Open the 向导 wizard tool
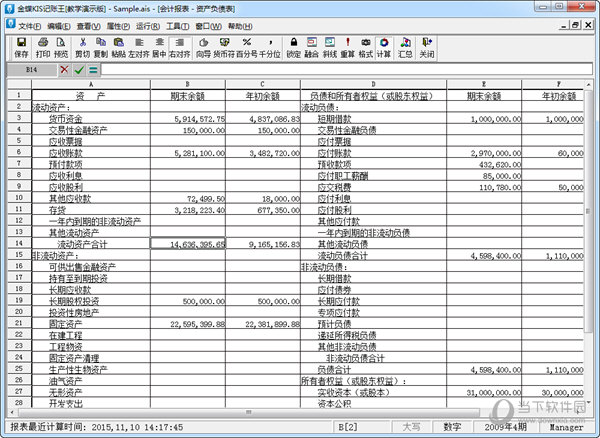The image size is (600, 438). click(x=203, y=48)
